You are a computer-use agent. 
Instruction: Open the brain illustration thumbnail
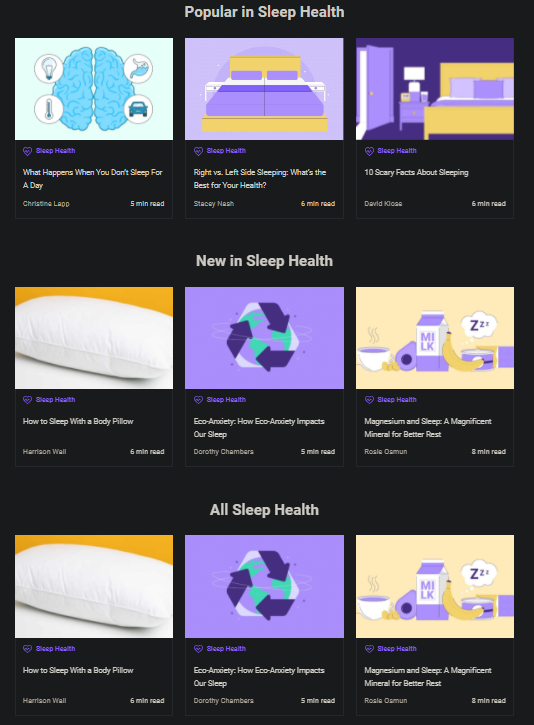(x=94, y=89)
